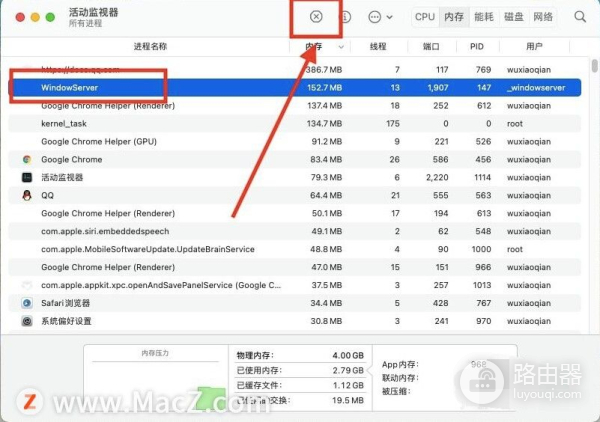This screenshot has width=600, height=422.
Task: Sort by PID column header
Action: coord(477,47)
